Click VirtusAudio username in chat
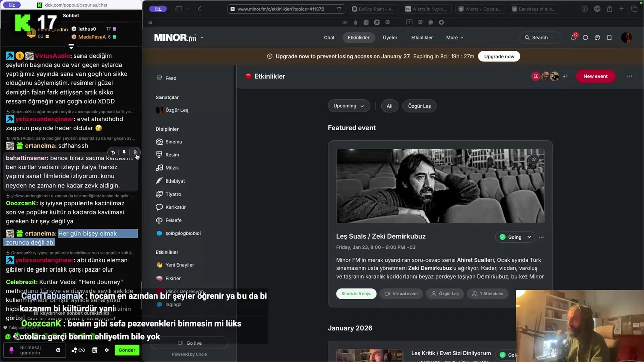The height and width of the screenshot is (362, 644). click(52, 56)
